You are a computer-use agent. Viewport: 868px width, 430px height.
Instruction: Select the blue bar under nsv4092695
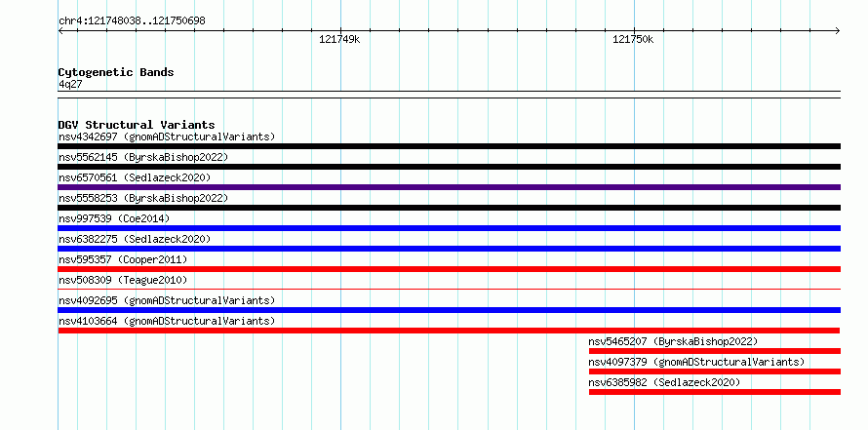point(449,310)
